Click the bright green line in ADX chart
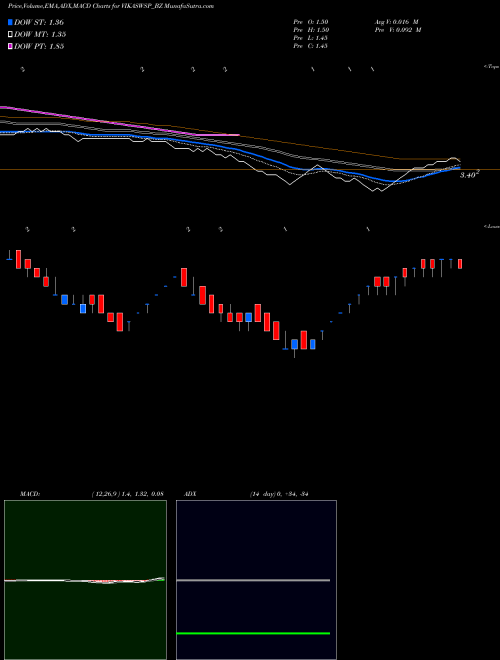Image resolution: width=500 pixels, height=660 pixels. [253, 633]
